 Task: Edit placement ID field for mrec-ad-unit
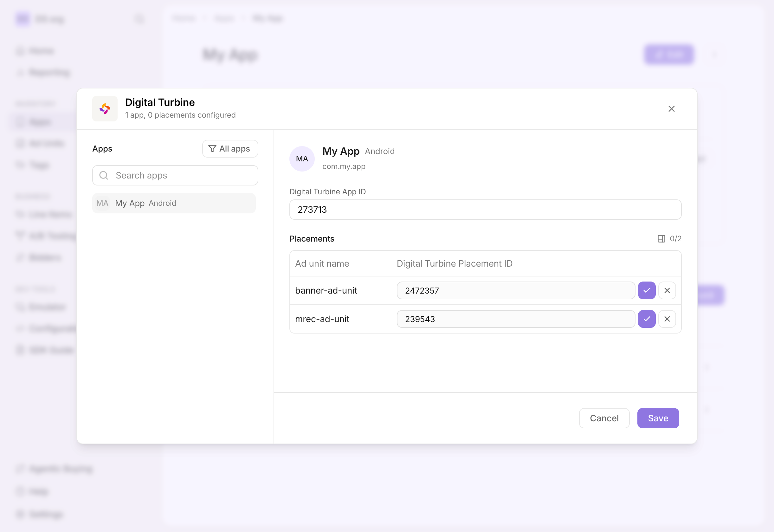tap(516, 319)
